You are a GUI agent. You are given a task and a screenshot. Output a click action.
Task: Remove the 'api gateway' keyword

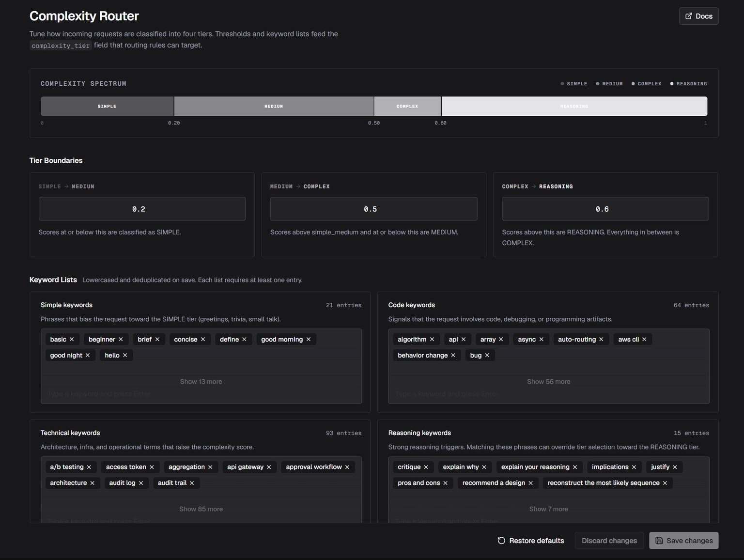[x=269, y=467]
